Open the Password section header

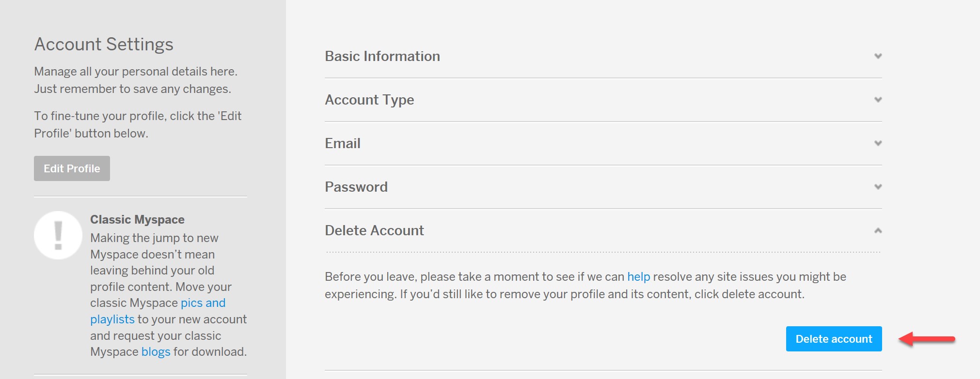point(356,187)
